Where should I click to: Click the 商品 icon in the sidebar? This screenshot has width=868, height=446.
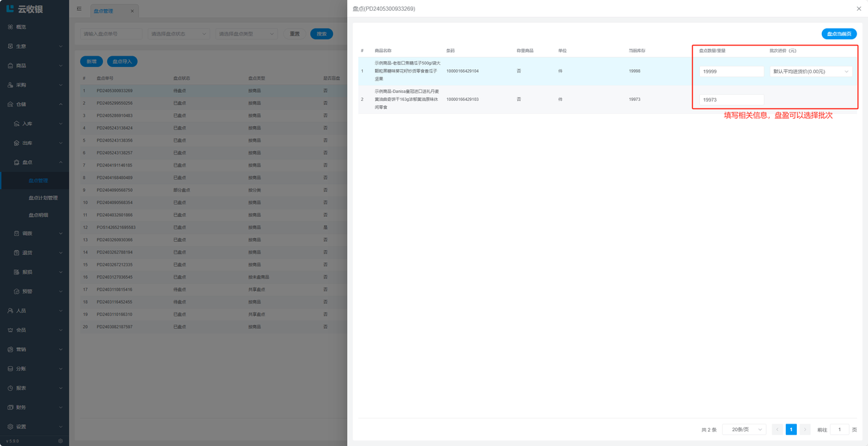pyautogui.click(x=10, y=66)
